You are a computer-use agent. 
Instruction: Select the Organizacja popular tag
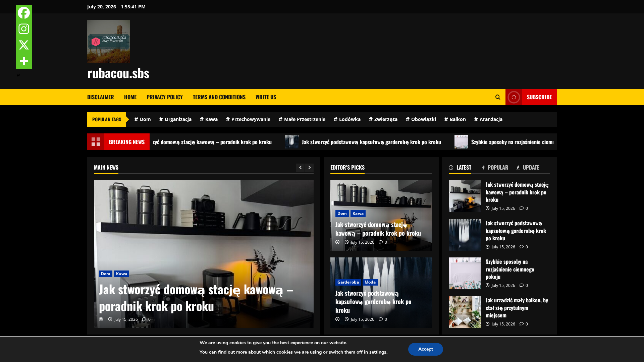pos(175,119)
